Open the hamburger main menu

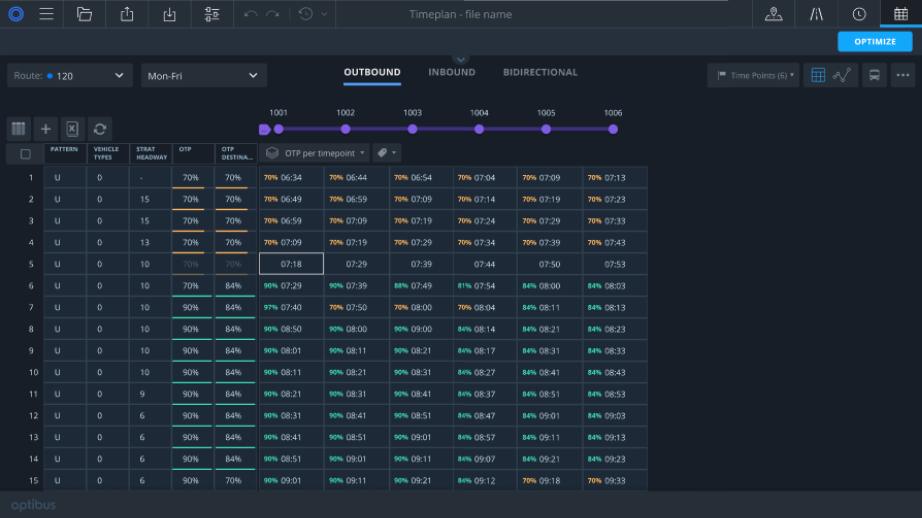(x=47, y=14)
